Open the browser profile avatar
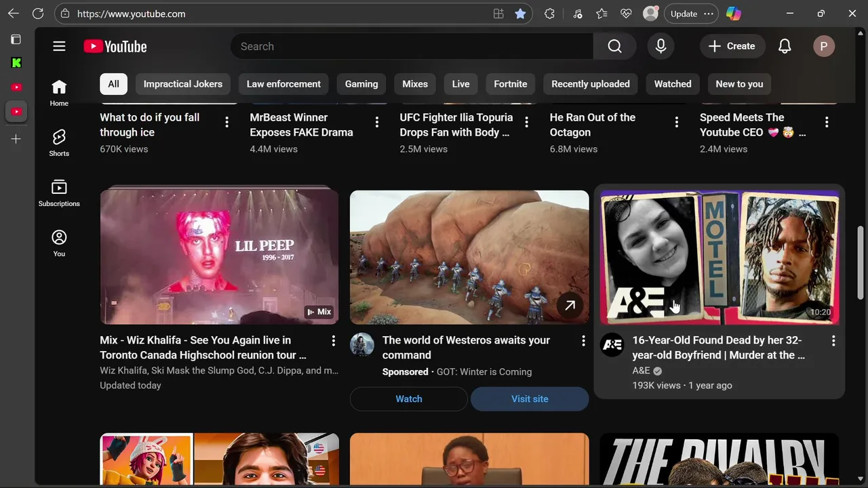Image resolution: width=868 pixels, height=488 pixels. pos(651,14)
